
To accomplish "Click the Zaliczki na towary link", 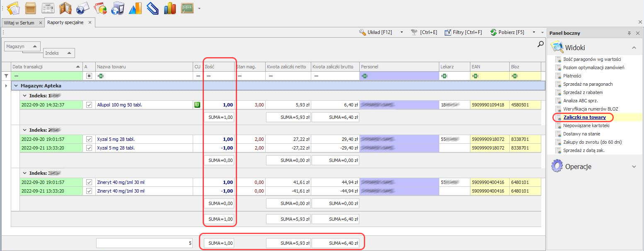I will pyautogui.click(x=584, y=117).
